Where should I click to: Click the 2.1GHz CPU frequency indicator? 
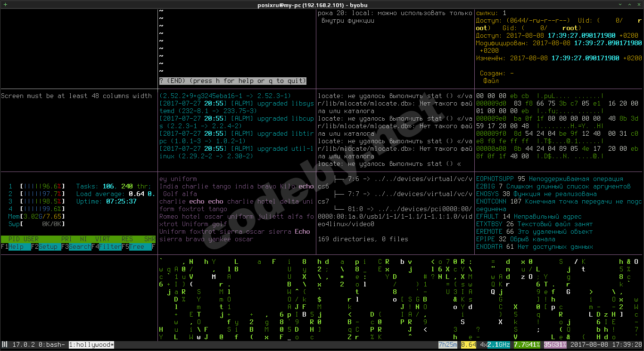point(498,345)
